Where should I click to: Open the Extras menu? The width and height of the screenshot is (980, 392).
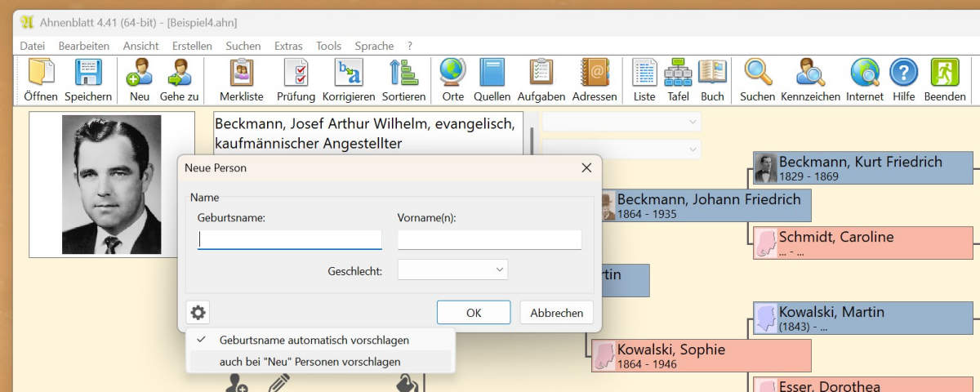[x=288, y=46]
